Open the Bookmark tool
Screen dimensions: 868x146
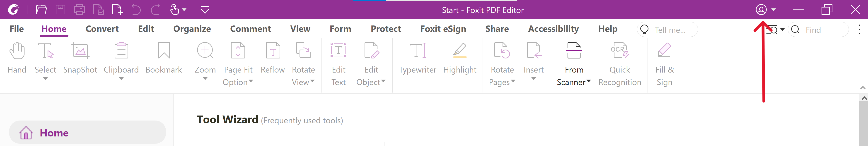(164, 58)
